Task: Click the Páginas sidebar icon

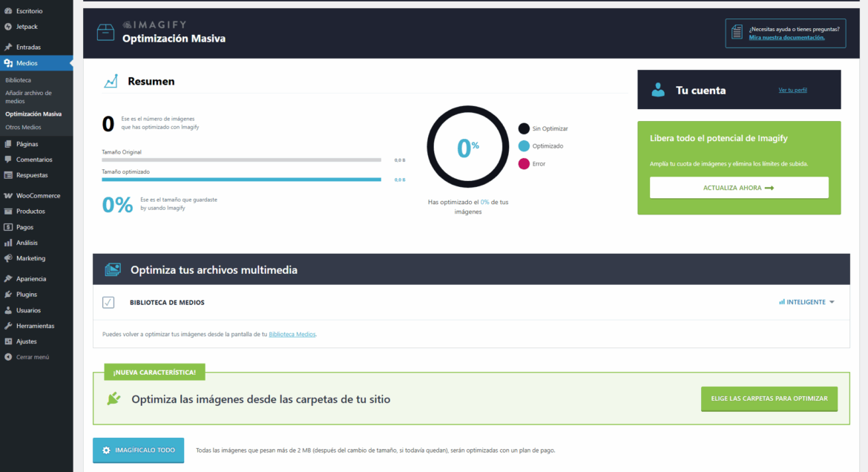Action: point(8,144)
